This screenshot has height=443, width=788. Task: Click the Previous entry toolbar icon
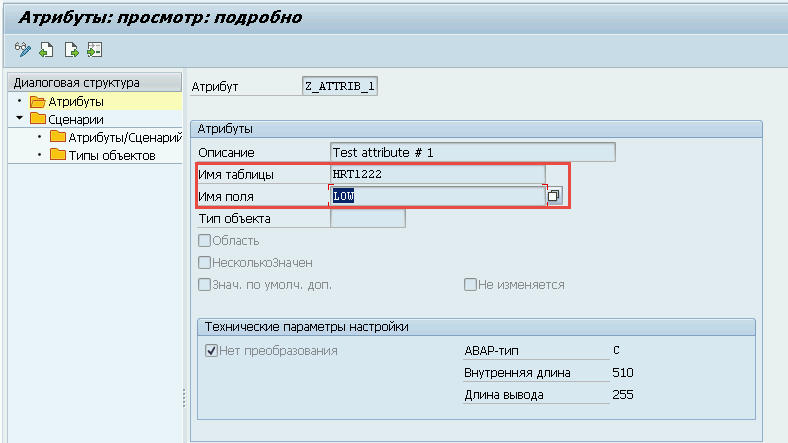point(46,49)
